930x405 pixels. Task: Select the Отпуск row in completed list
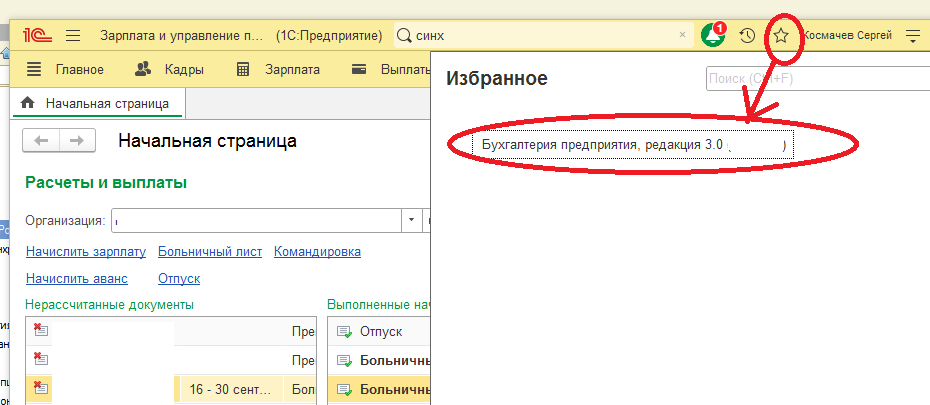pyautogui.click(x=379, y=331)
